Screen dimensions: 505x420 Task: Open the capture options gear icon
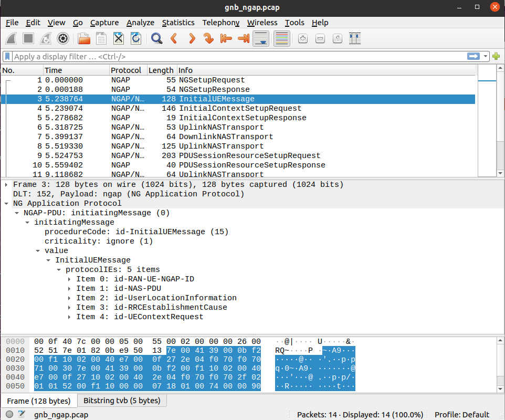(64, 38)
